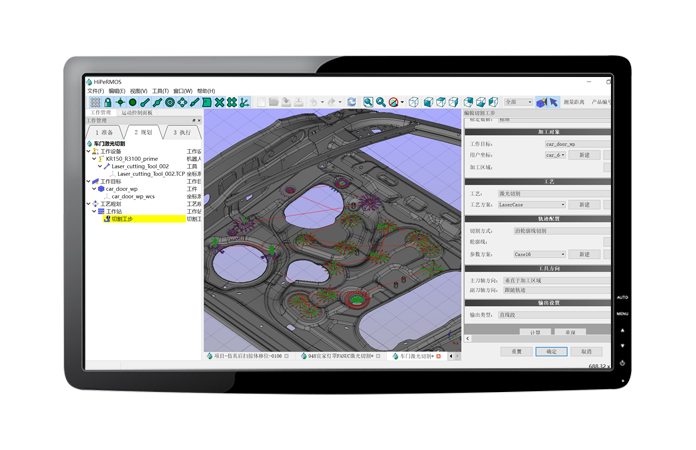Click the tool icon beside Laser_cutting_Tool_002
Viewport: 696px width, 450px height.
tap(107, 166)
